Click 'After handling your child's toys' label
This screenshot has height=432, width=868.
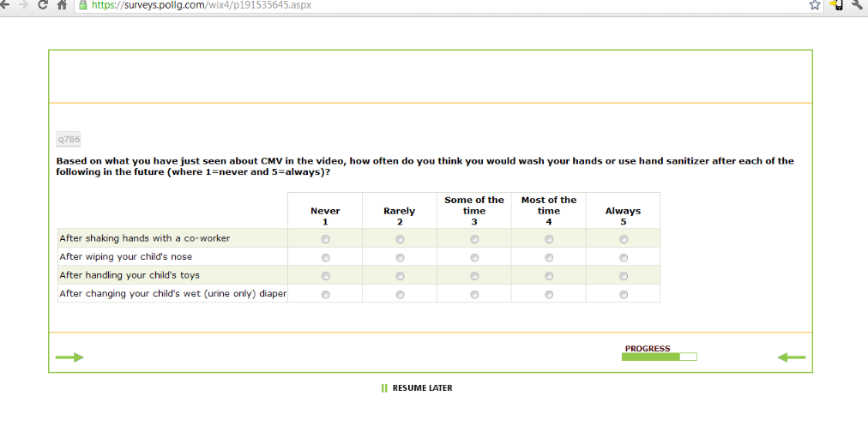pyautogui.click(x=130, y=275)
